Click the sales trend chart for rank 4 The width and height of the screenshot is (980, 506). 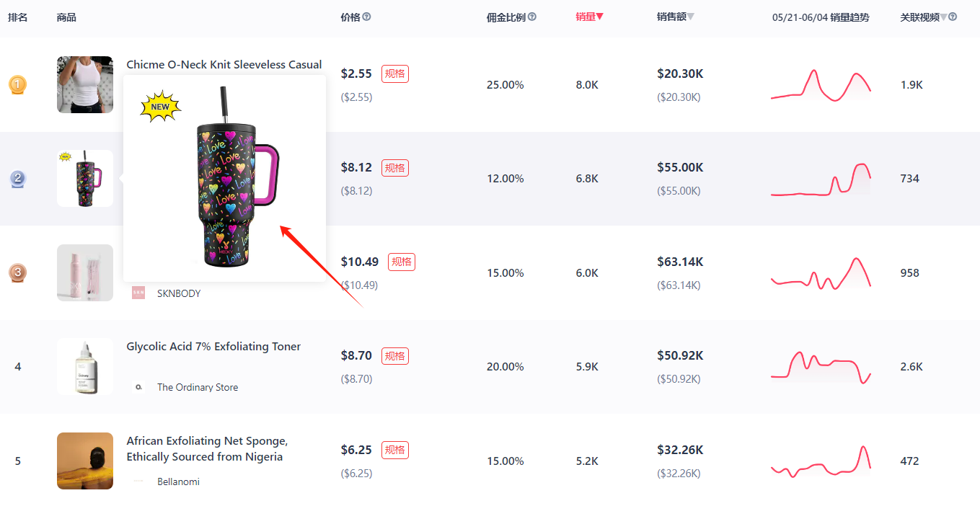pyautogui.click(x=821, y=366)
